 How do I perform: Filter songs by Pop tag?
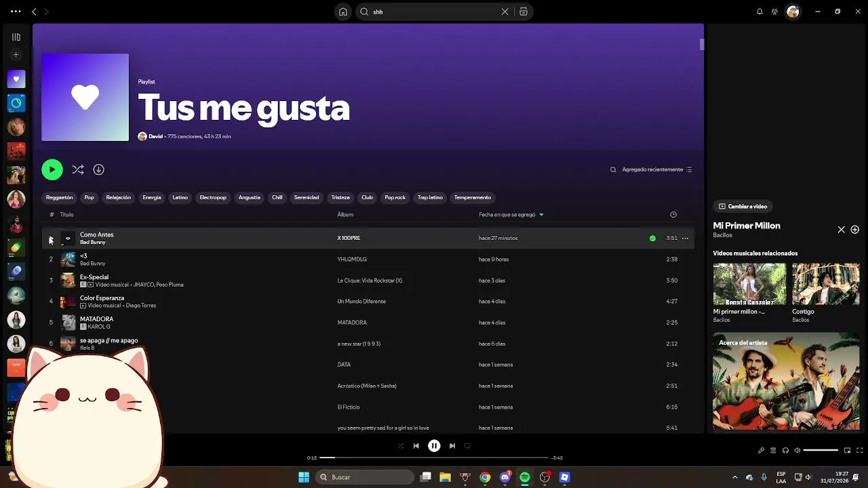89,197
